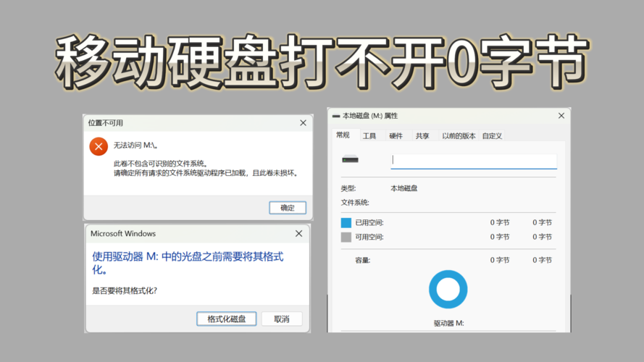
Task: Click the red error icon in 位置不可用 dialog
Action: coord(99,146)
